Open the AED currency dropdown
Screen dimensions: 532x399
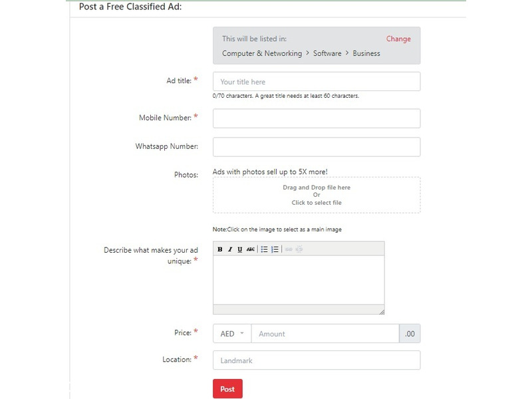(232, 334)
